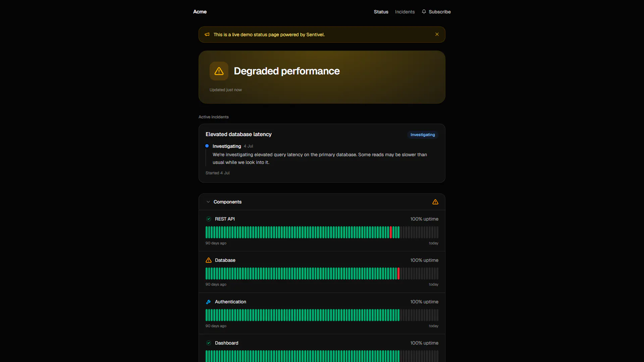Click the REST API component name
Screen dimensions: 644x362
click(x=225, y=219)
